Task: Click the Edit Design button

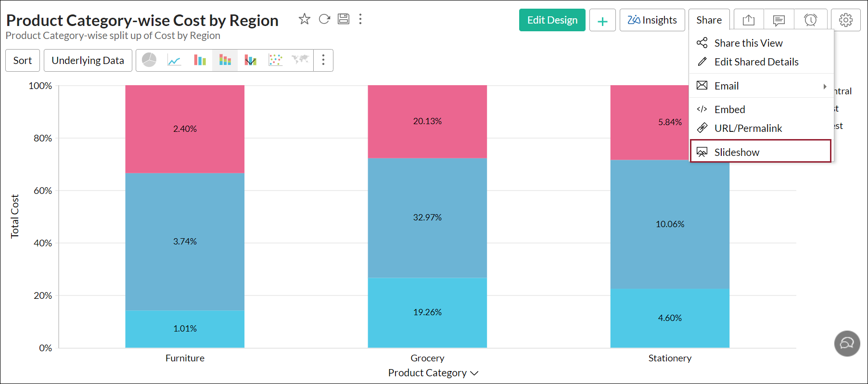Action: (552, 20)
